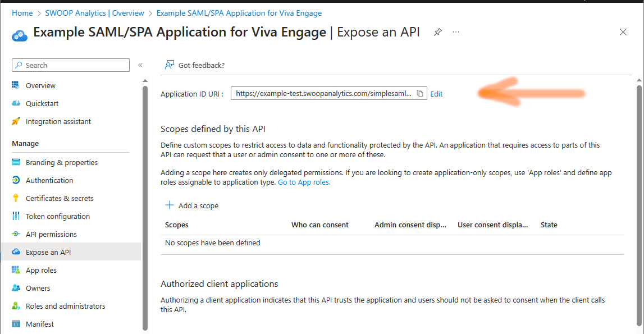Viewport: 644px width, 334px height.
Task: Click the sidebar menu vertical scrollbar
Action: coord(145,208)
